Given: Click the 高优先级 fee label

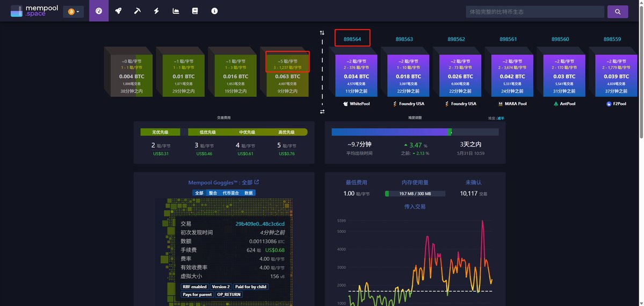Looking at the screenshot, I should click(x=287, y=132).
